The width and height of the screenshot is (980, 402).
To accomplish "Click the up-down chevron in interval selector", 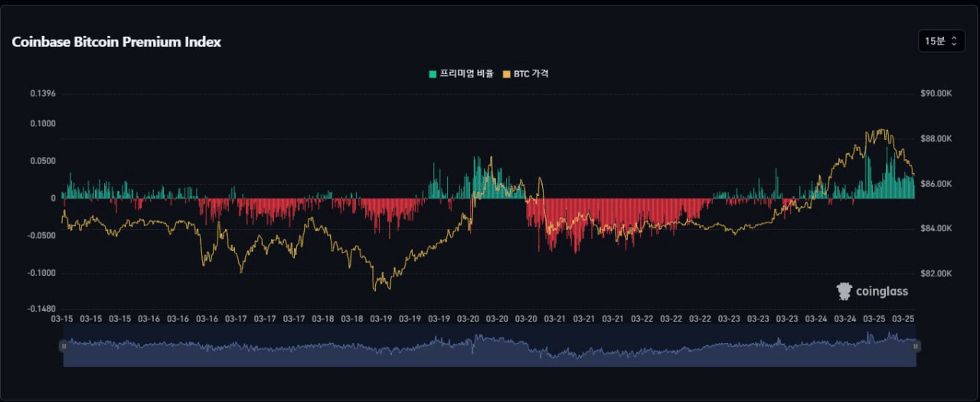I will tap(954, 41).
